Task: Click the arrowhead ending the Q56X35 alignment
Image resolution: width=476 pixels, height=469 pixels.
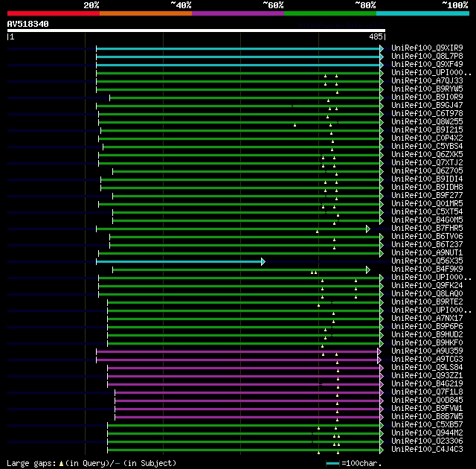Action: coord(263,261)
